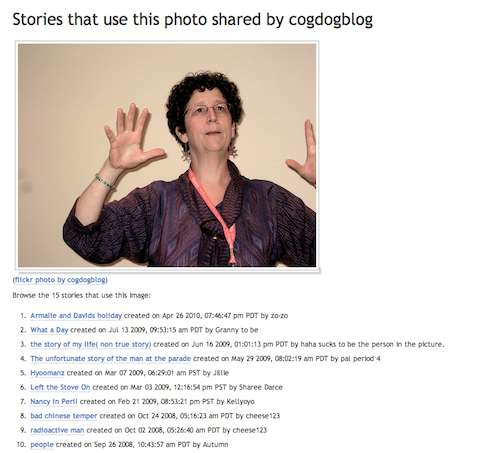The width and height of the screenshot is (500, 453).
Task: Open the 'Left the Stove On' story
Action: (x=60, y=387)
